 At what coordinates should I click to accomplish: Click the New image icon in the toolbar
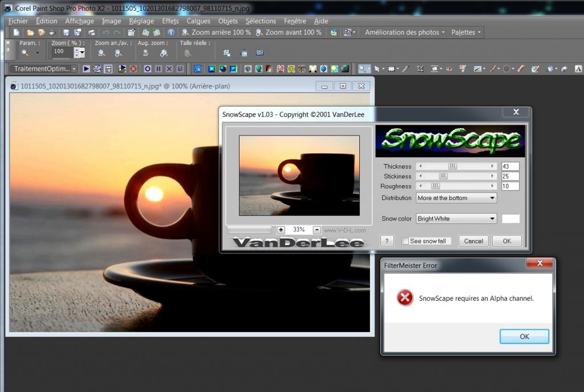17,32
